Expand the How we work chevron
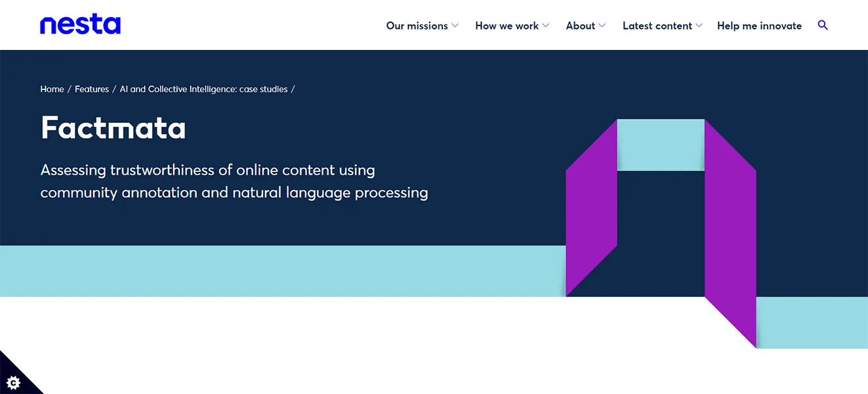The image size is (868, 394). (x=546, y=26)
